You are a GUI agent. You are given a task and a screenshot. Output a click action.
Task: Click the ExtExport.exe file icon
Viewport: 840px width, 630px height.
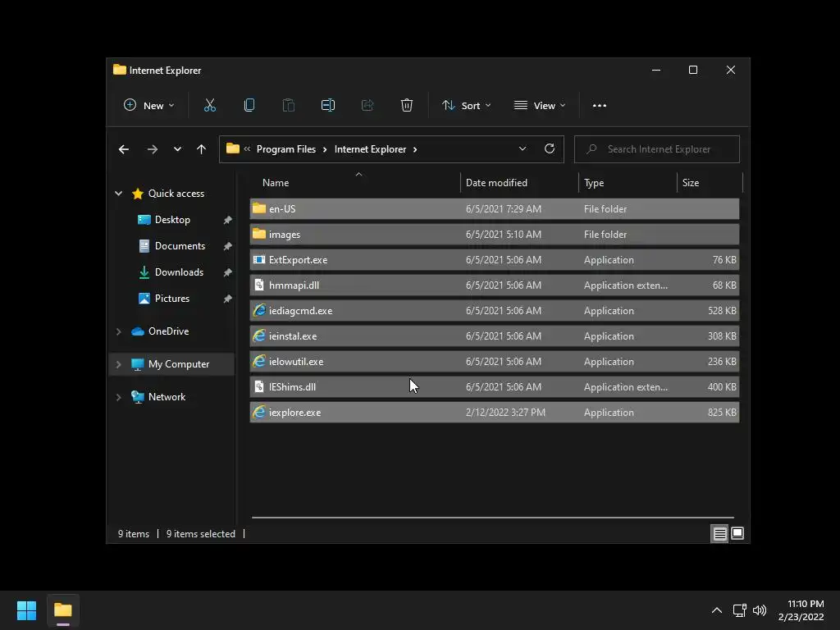point(259,260)
